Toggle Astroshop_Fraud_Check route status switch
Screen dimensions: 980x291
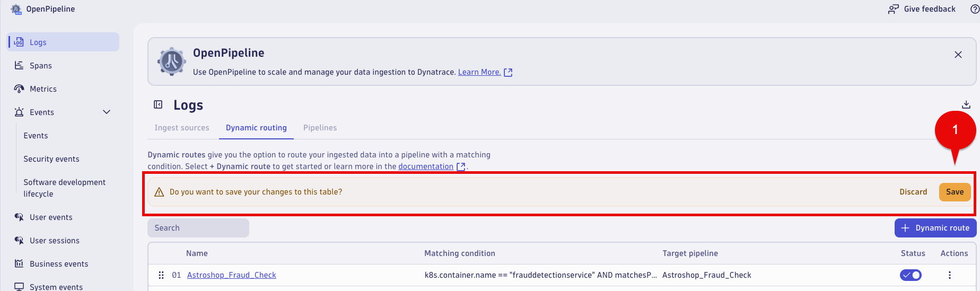coord(911,275)
